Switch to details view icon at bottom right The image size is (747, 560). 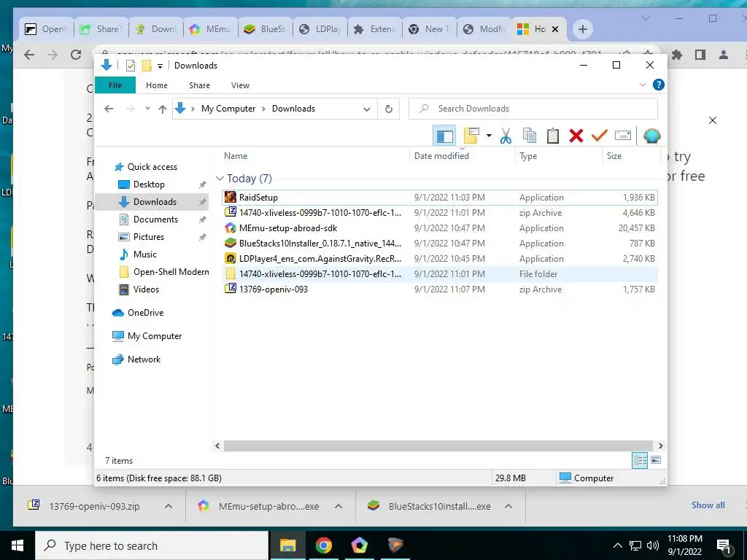pyautogui.click(x=640, y=460)
